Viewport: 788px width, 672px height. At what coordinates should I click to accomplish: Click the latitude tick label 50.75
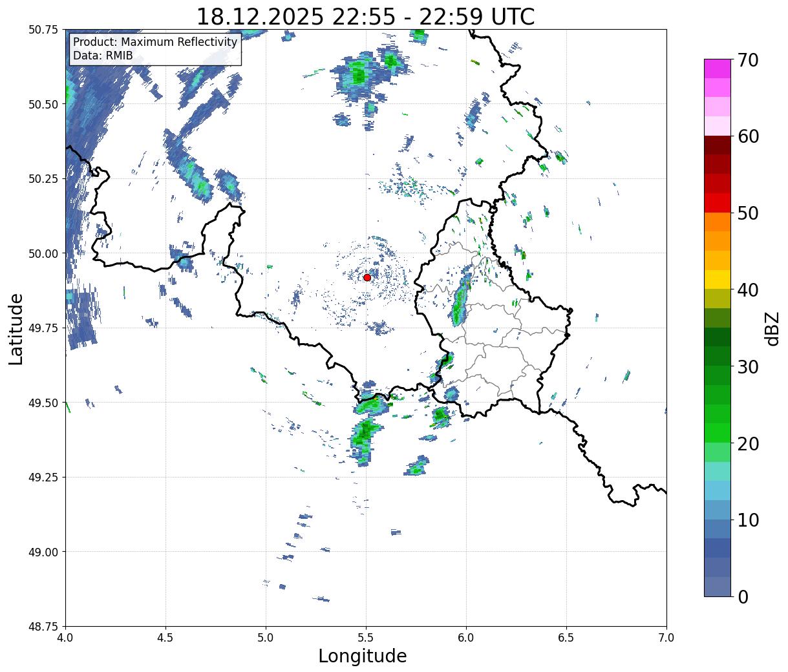click(43, 30)
